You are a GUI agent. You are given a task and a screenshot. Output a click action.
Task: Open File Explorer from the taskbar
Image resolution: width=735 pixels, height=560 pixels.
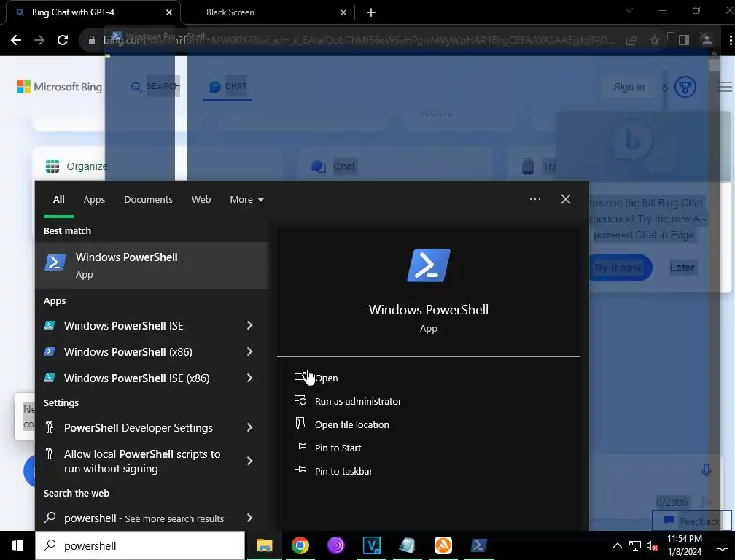click(x=265, y=545)
